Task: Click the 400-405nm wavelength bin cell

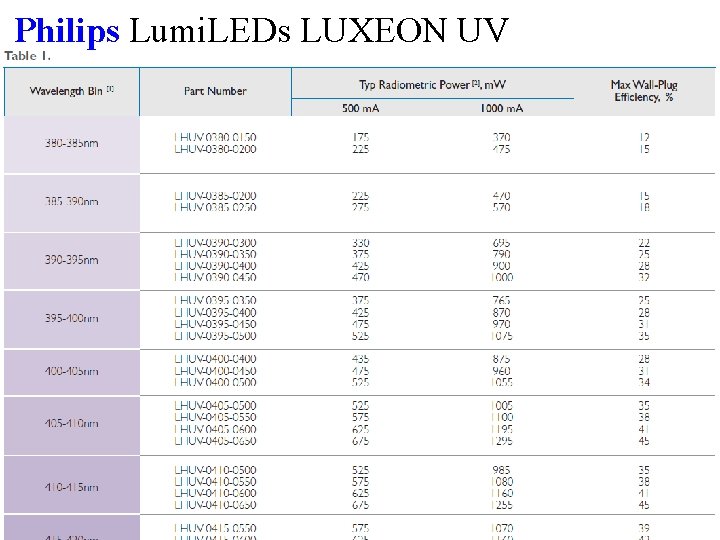Action: click(72, 371)
